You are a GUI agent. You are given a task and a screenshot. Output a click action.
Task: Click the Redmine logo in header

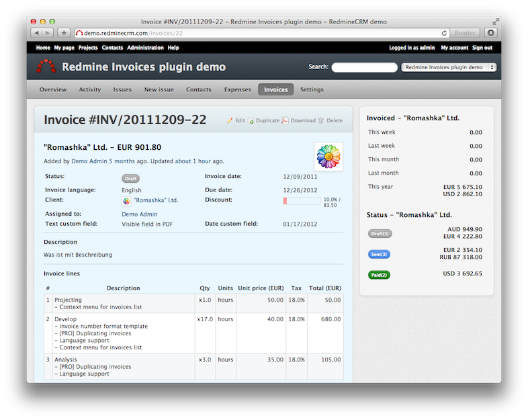46,67
